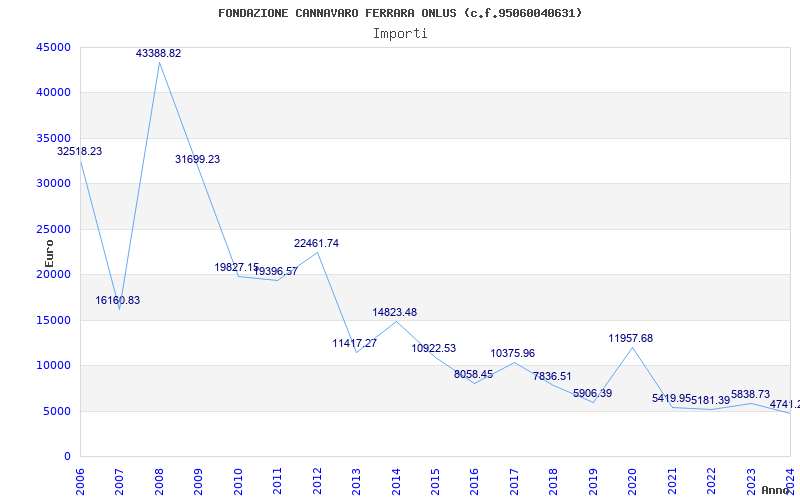The image size is (800, 500).
Task: Select y-axis tick 5000
Action: point(57,411)
